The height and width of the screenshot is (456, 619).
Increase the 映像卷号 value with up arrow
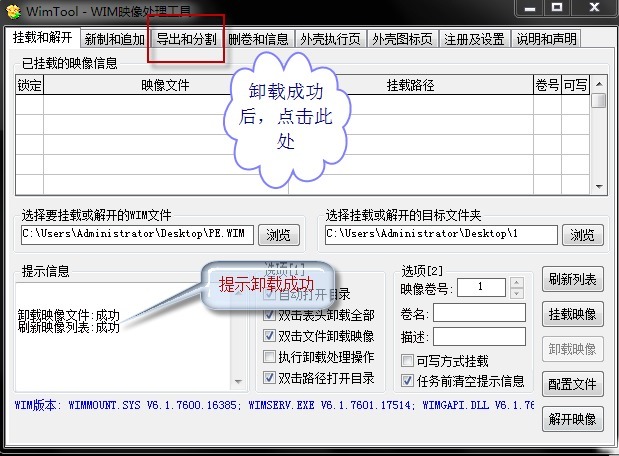[x=516, y=282]
